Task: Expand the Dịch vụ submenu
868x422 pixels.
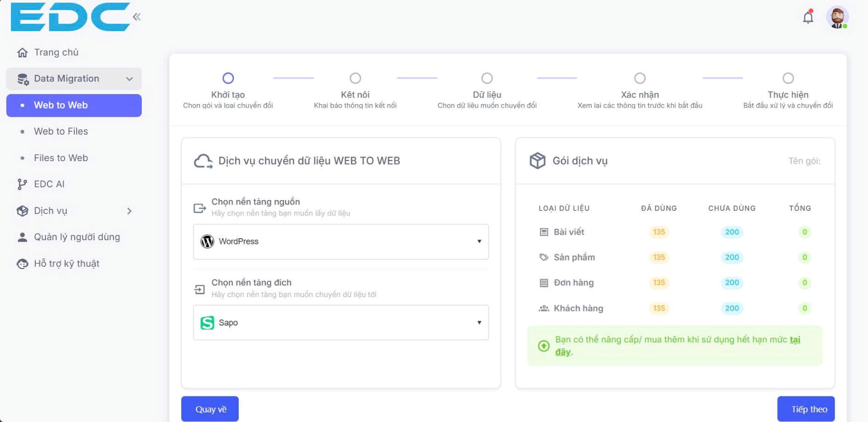Action: coord(129,211)
